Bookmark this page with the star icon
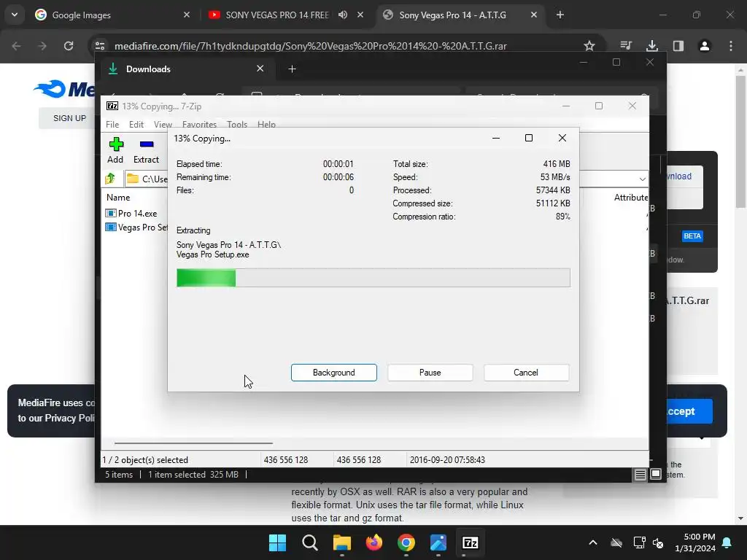This screenshot has height=560, width=747. 589,46
